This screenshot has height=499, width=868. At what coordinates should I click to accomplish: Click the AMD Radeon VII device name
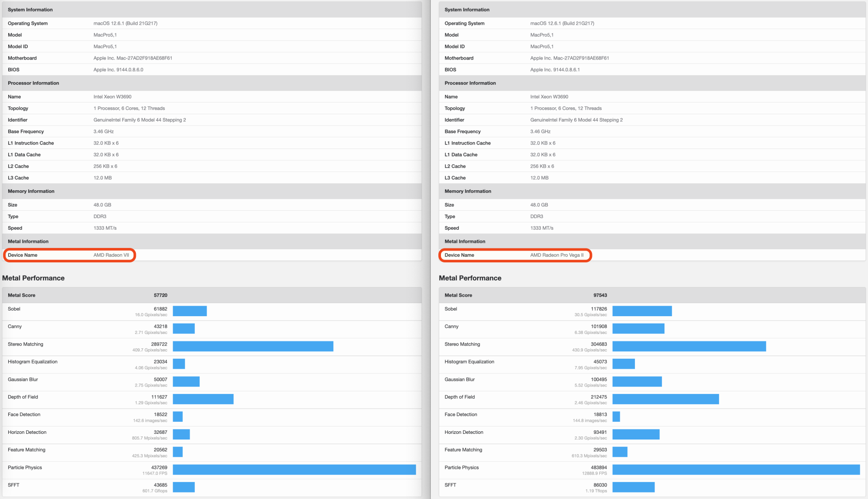111,255
